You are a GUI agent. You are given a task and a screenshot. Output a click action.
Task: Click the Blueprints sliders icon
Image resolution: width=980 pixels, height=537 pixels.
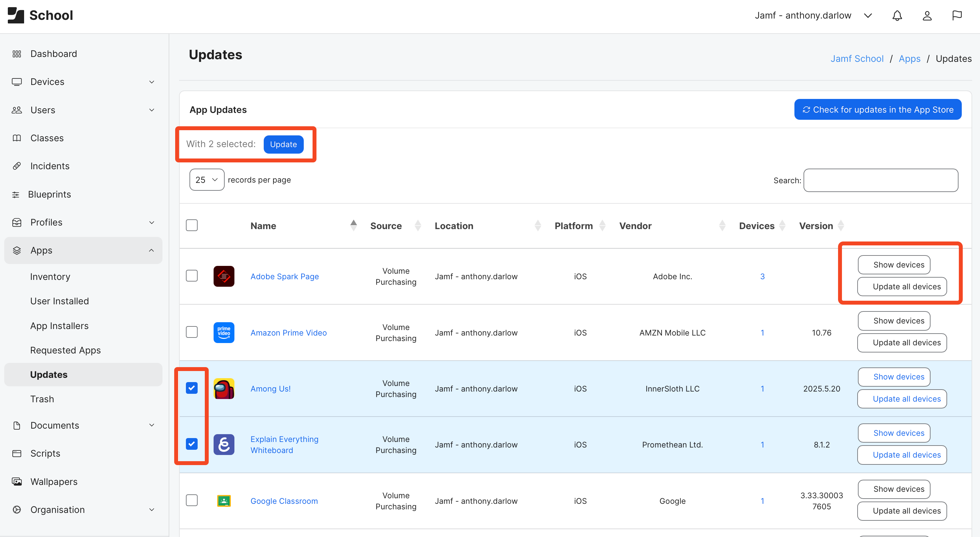[x=16, y=194]
